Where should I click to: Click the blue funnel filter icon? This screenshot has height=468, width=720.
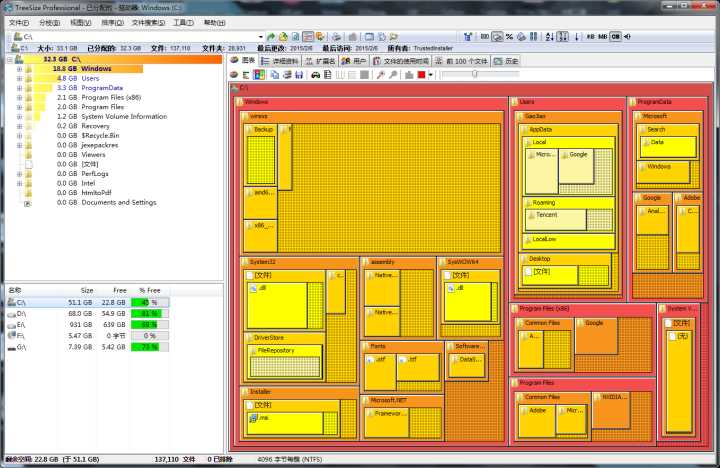point(468,37)
